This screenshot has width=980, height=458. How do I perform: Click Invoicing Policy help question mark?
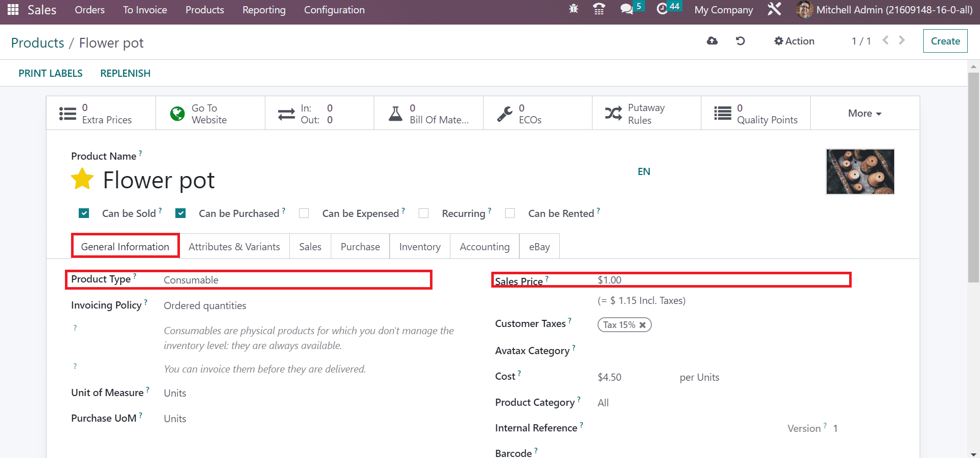(x=146, y=302)
